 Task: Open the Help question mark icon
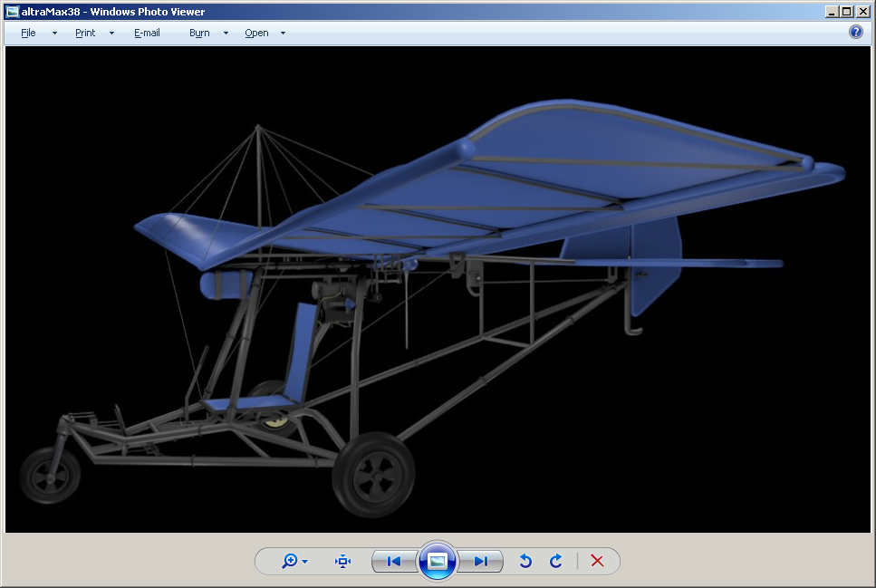[x=856, y=32]
